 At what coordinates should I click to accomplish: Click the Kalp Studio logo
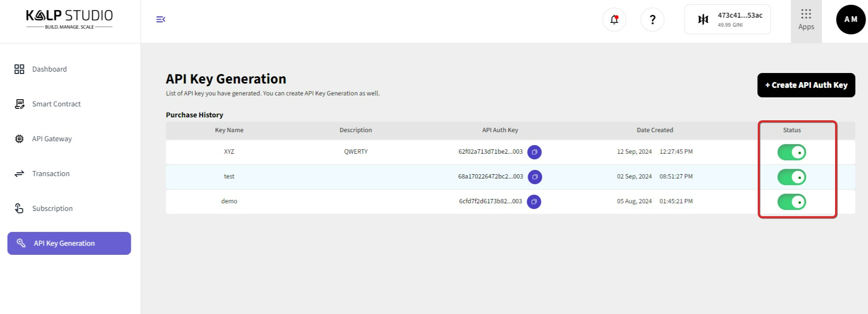(x=69, y=19)
